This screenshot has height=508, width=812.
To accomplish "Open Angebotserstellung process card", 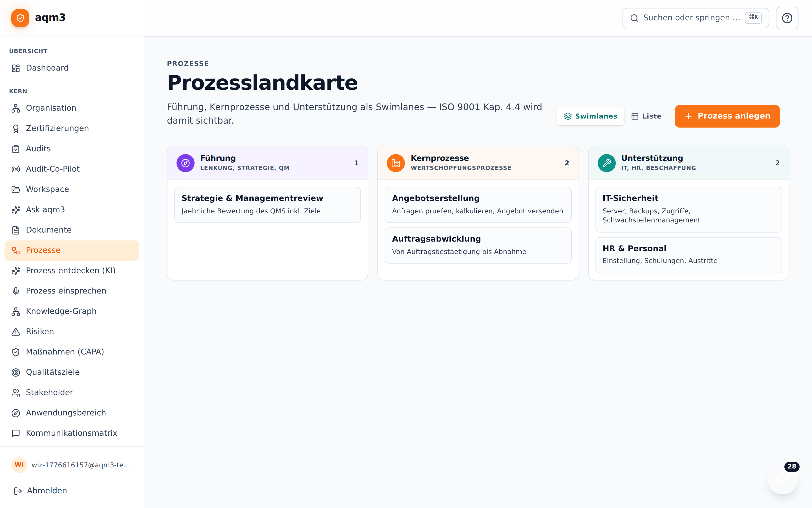I will 478,205.
